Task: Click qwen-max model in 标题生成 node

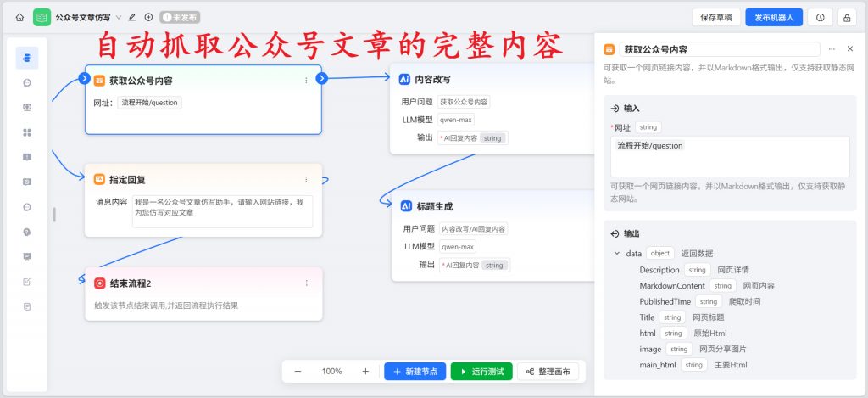Action: pyautogui.click(x=458, y=247)
